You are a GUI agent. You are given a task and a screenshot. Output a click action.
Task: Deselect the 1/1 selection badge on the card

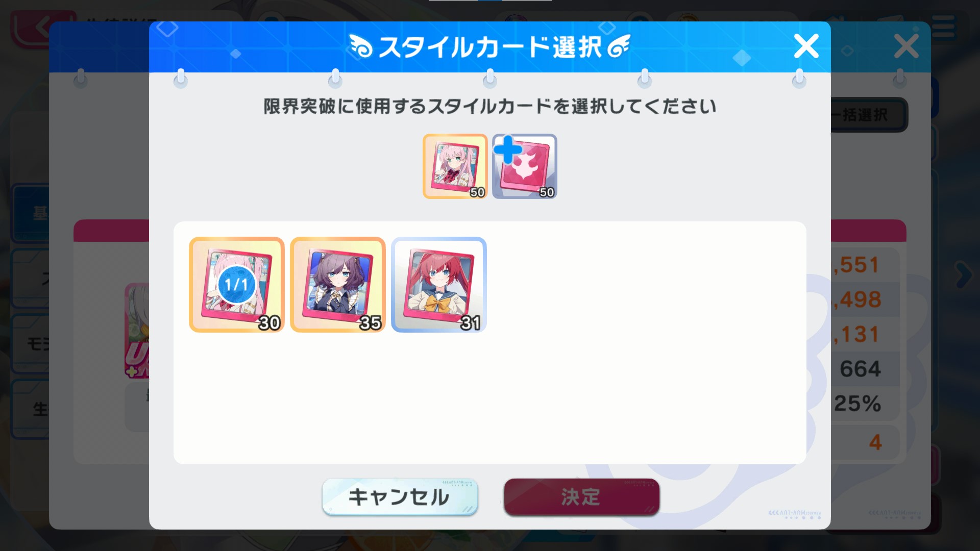pyautogui.click(x=236, y=285)
